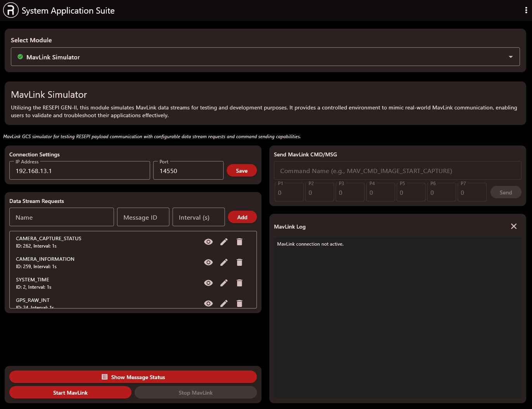Click the app logo in header
Viewport: 532px width, 409px height.
(x=11, y=10)
